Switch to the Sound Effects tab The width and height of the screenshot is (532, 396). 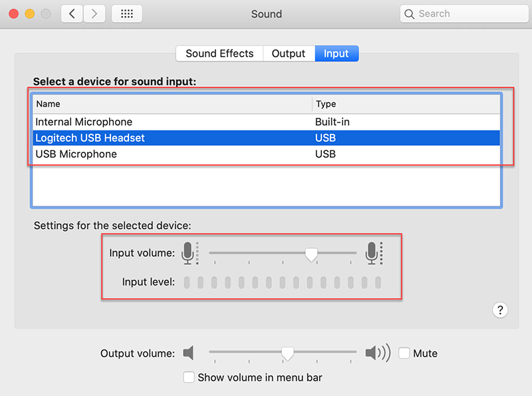(219, 53)
